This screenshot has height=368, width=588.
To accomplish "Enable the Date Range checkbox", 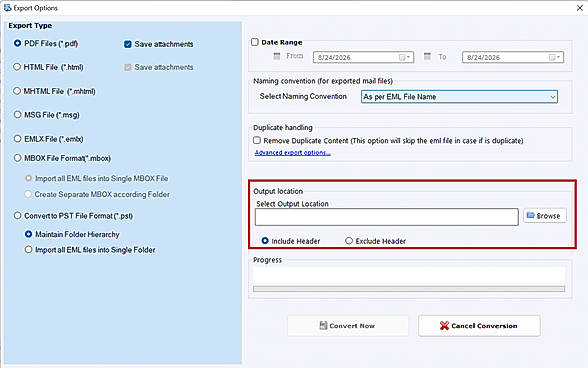I will pyautogui.click(x=255, y=42).
